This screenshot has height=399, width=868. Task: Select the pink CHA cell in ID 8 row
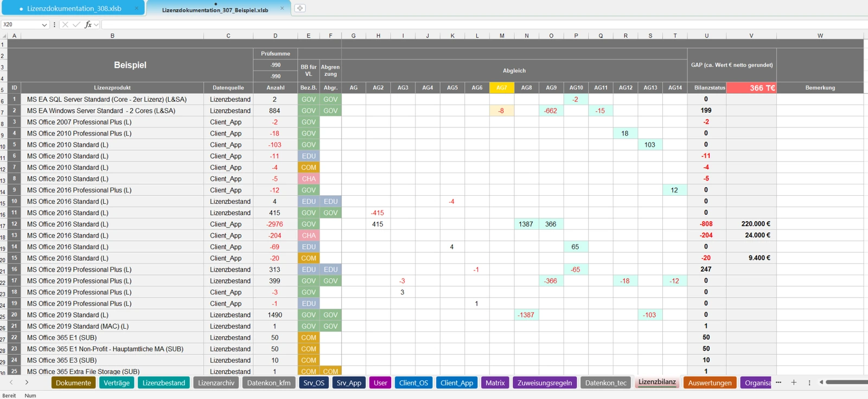[309, 179]
